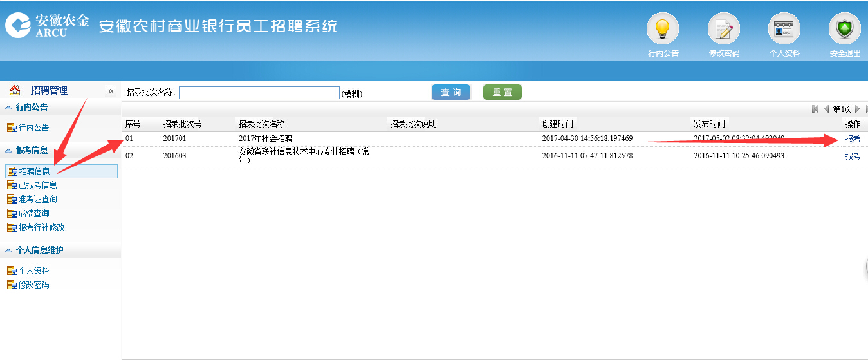This screenshot has height=360, width=868.
Task: Click the 2017年社会招聘 cell
Action: pos(265,138)
